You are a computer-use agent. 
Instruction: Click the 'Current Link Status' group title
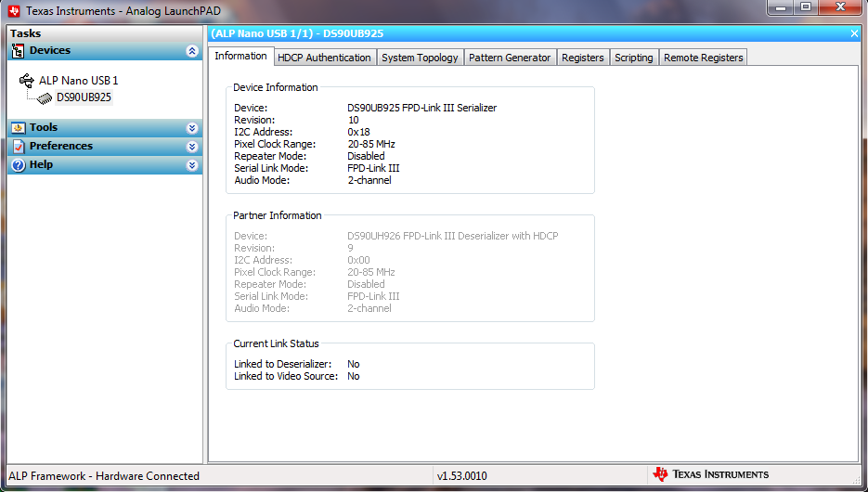[x=276, y=343]
